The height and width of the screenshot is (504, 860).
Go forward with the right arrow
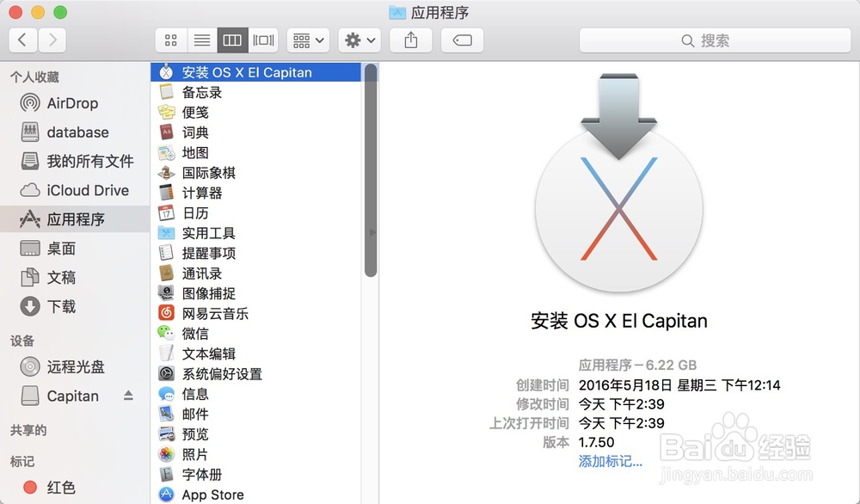pos(52,40)
